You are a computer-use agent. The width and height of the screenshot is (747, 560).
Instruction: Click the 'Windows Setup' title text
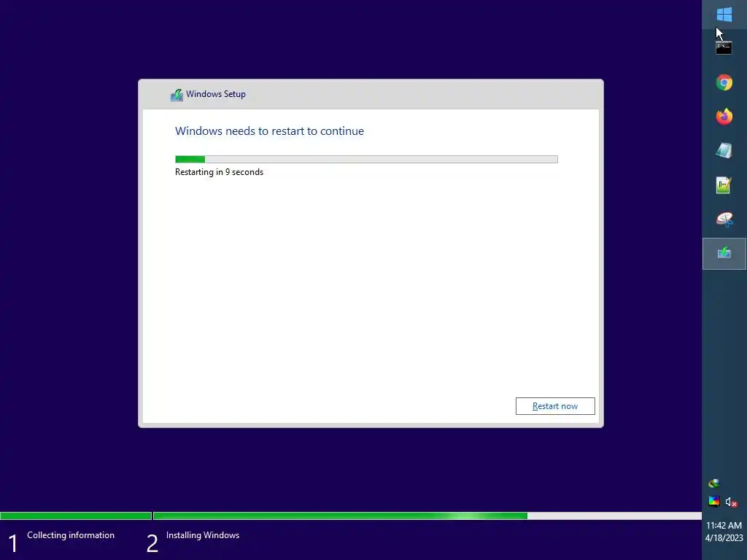click(216, 94)
